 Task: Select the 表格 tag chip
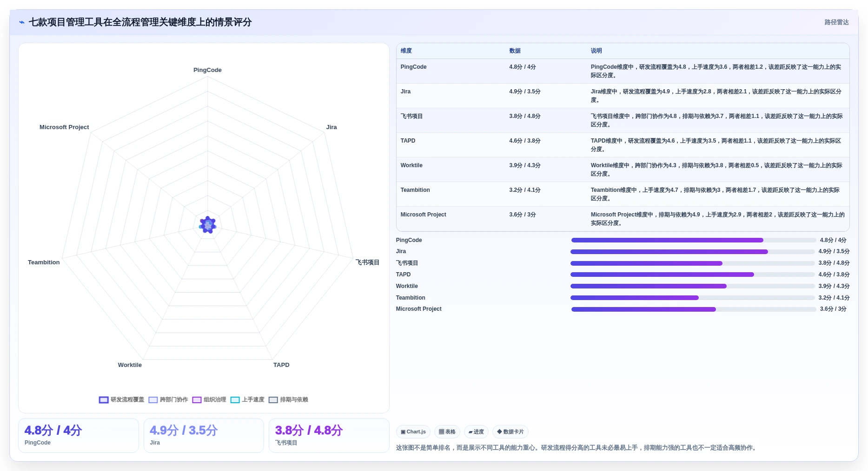tap(447, 432)
